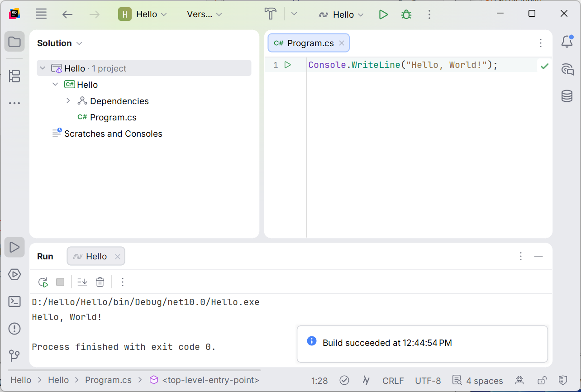
Task: Open the 4 spaces indent settings
Action: [478, 381]
